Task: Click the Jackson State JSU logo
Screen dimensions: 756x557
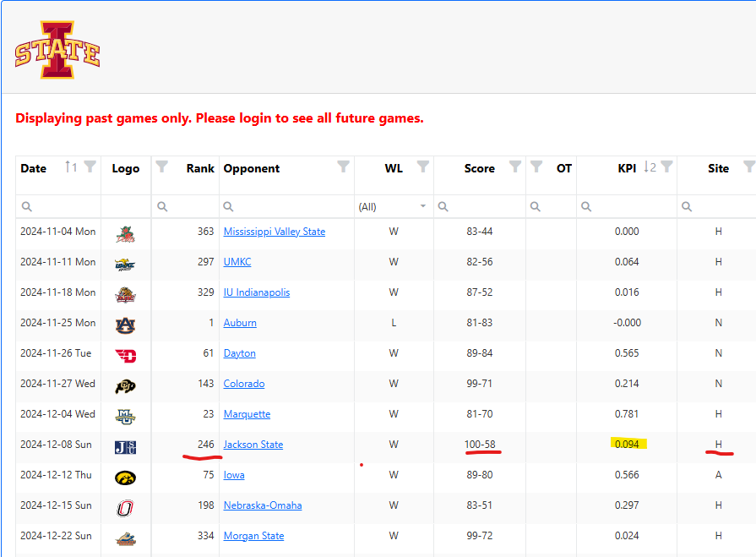Action: click(x=125, y=447)
